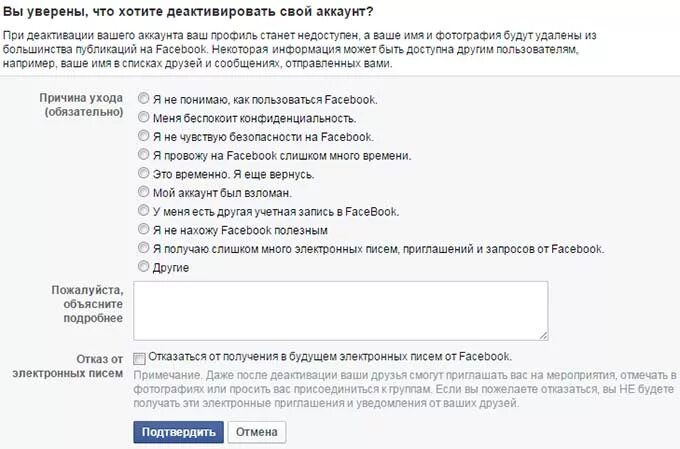Viewport: 680px width, 449px height.
Task: Click the 'Мой аккаунт был взломан' label text
Action: (x=222, y=193)
